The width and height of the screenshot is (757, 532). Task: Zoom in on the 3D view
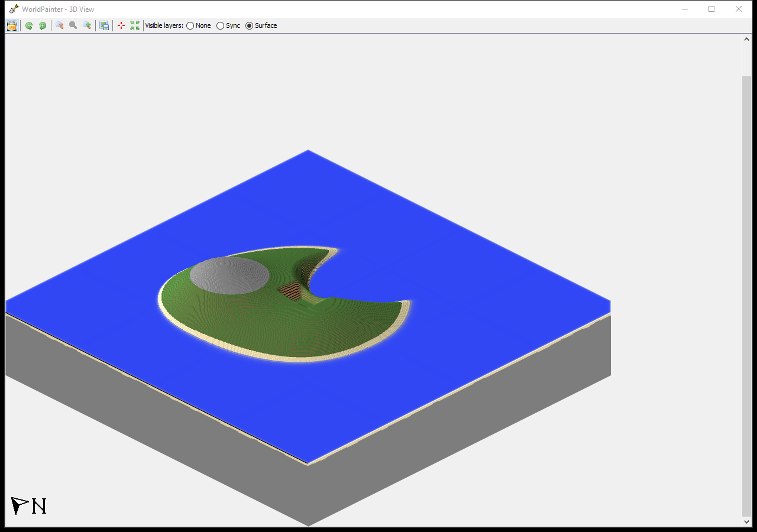coord(87,25)
